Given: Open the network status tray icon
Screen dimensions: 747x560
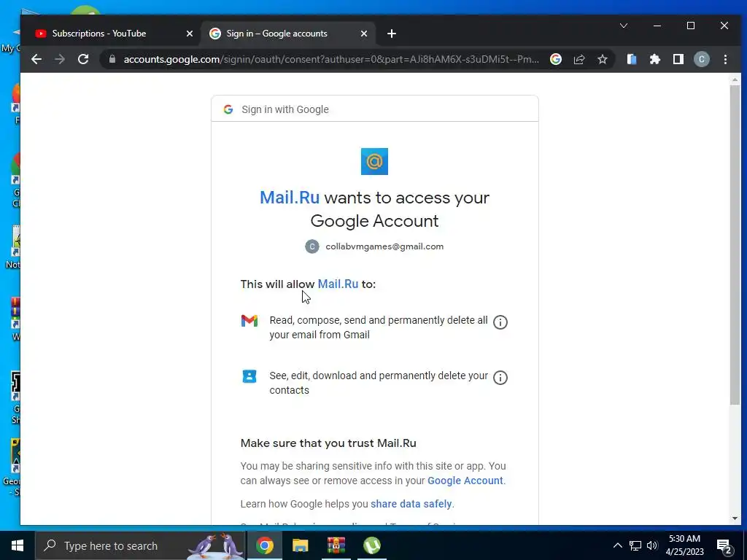Looking at the screenshot, I should tap(635, 545).
